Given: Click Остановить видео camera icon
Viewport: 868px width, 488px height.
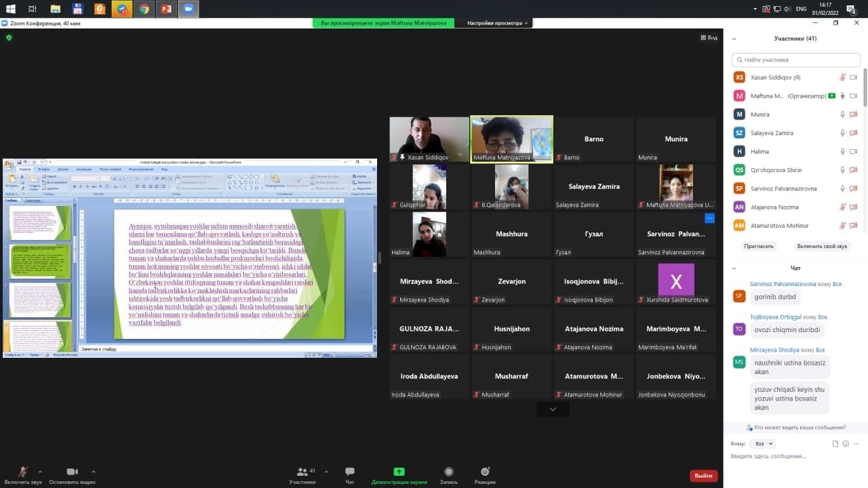Looking at the screenshot, I should point(73,472).
